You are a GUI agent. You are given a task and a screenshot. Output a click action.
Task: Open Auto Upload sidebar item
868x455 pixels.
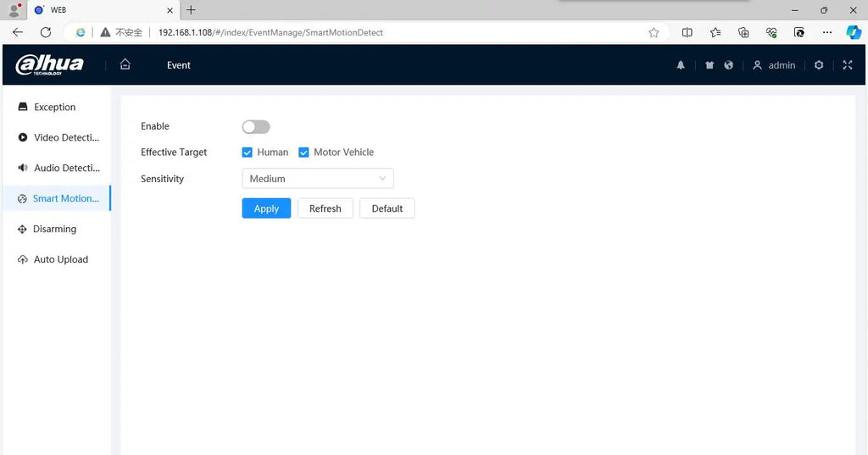pos(57,259)
